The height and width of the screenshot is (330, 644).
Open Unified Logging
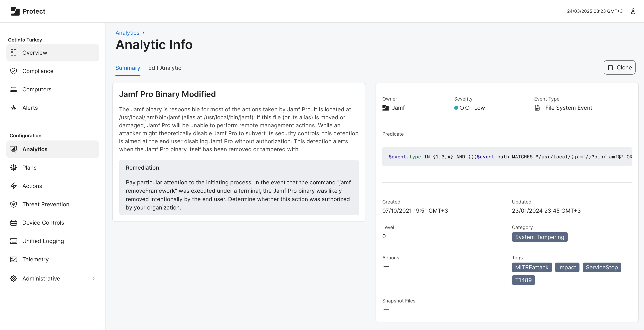(53, 241)
